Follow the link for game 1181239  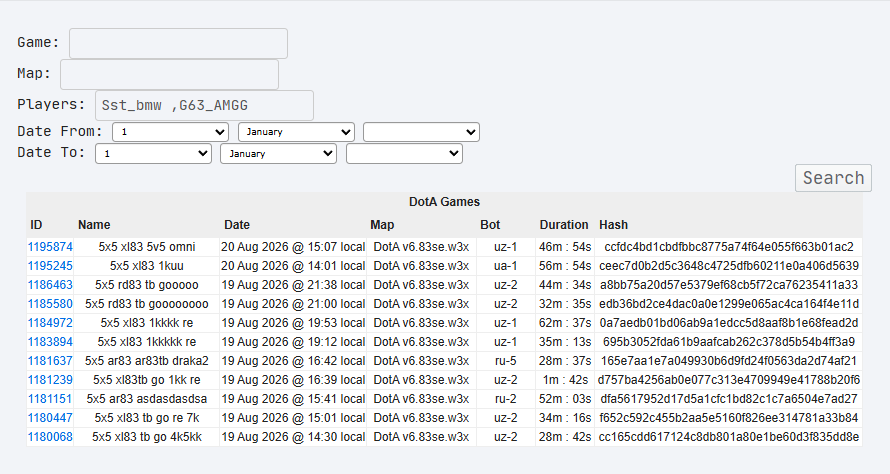tap(50, 380)
